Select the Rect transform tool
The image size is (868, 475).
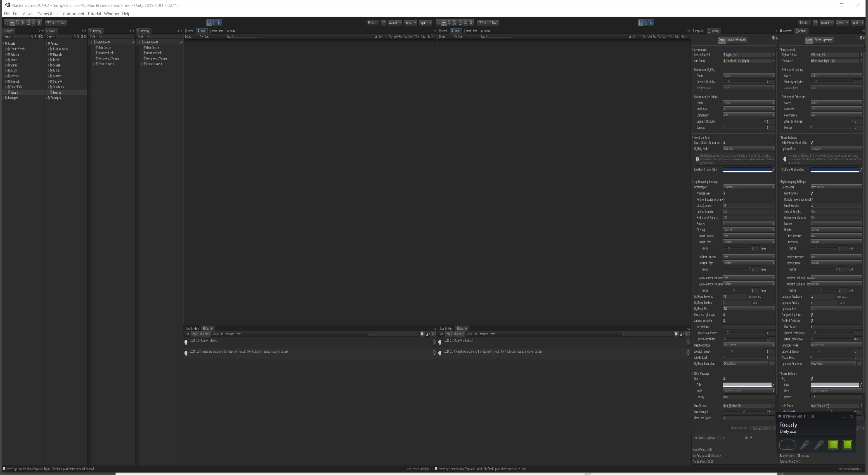pyautogui.click(x=28, y=22)
